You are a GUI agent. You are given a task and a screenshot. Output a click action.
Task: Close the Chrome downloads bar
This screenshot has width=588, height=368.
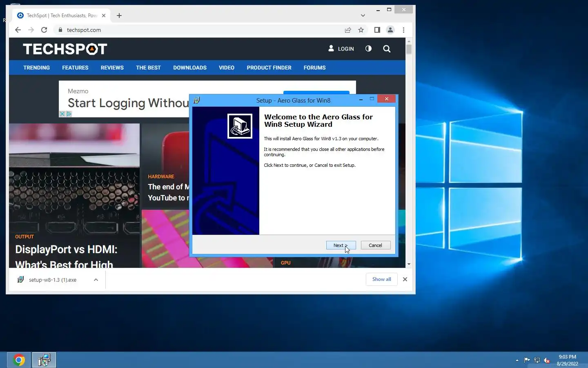[405, 279]
